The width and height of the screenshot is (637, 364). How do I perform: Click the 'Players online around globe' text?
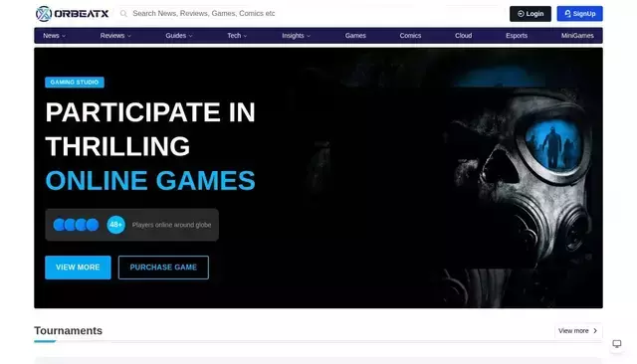[x=171, y=225]
